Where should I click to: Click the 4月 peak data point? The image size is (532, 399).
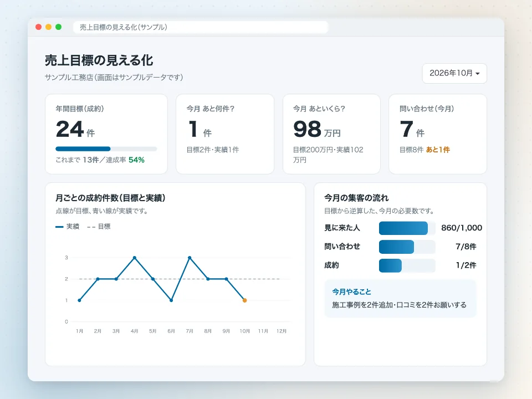point(134,258)
